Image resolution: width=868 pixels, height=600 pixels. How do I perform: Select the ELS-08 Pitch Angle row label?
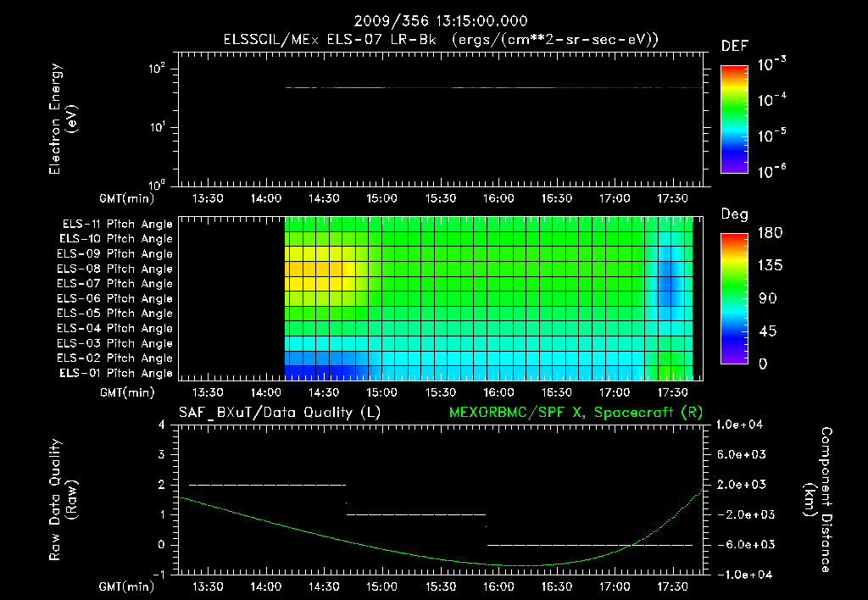point(114,269)
